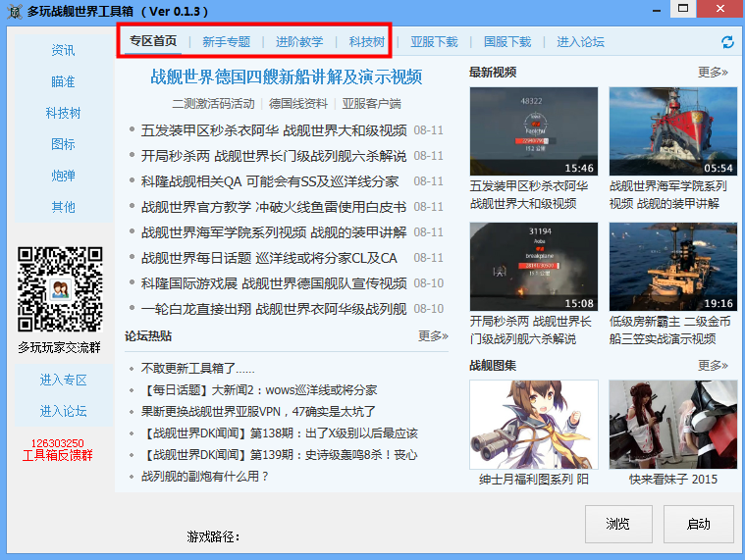This screenshot has width=745, height=560.
Task: Open news 战舰世界官方教学 冲破火线鱼雷使用白皮书
Action: pos(274,207)
